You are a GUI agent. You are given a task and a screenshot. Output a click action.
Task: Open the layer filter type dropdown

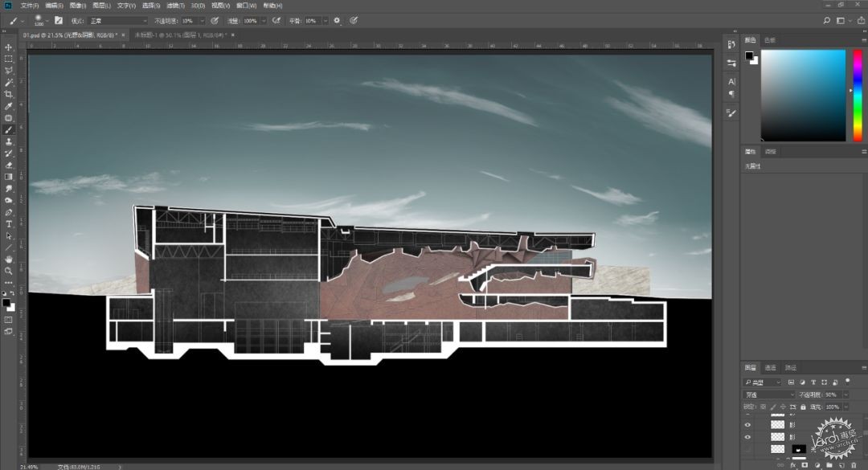coord(762,382)
